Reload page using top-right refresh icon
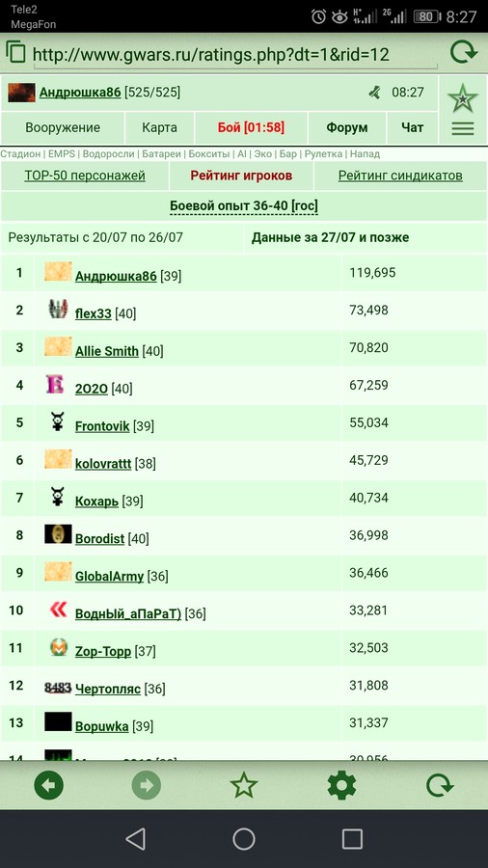Screen dimensions: 488x868 click(x=463, y=53)
